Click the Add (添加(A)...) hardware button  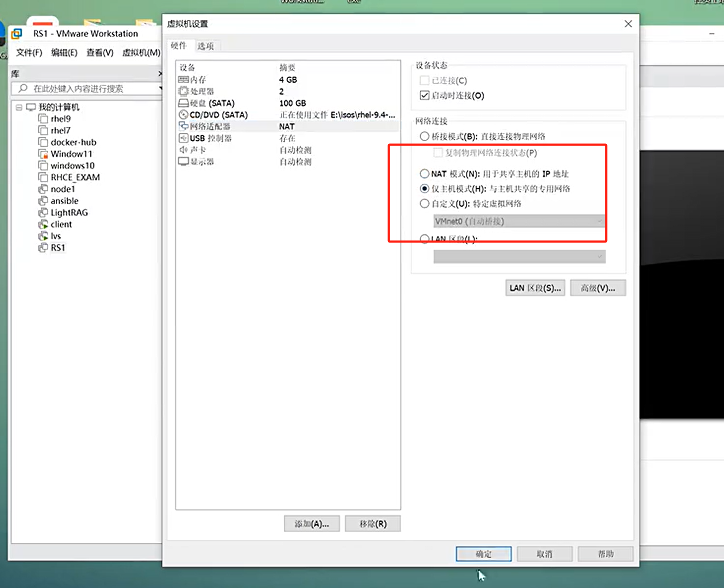312,524
